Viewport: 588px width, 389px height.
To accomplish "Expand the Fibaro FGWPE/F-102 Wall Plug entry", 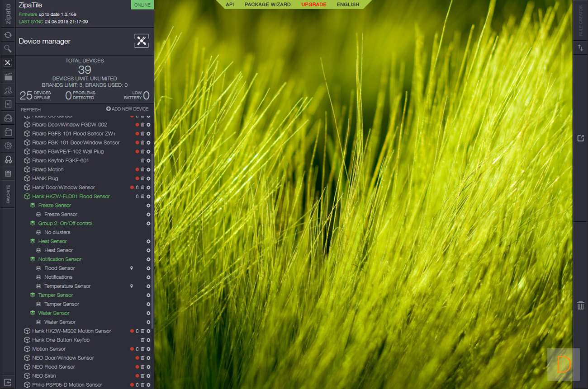I will (27, 152).
